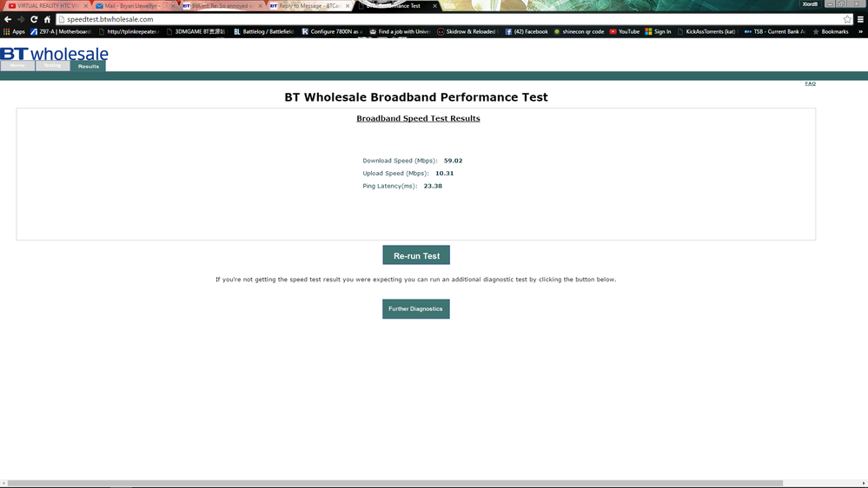868x488 pixels.
Task: Close the Solved: Re: So annoyed tab
Action: (260, 5)
